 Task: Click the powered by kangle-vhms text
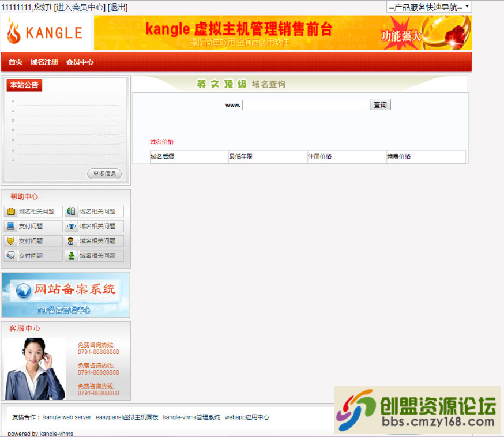click(40, 434)
